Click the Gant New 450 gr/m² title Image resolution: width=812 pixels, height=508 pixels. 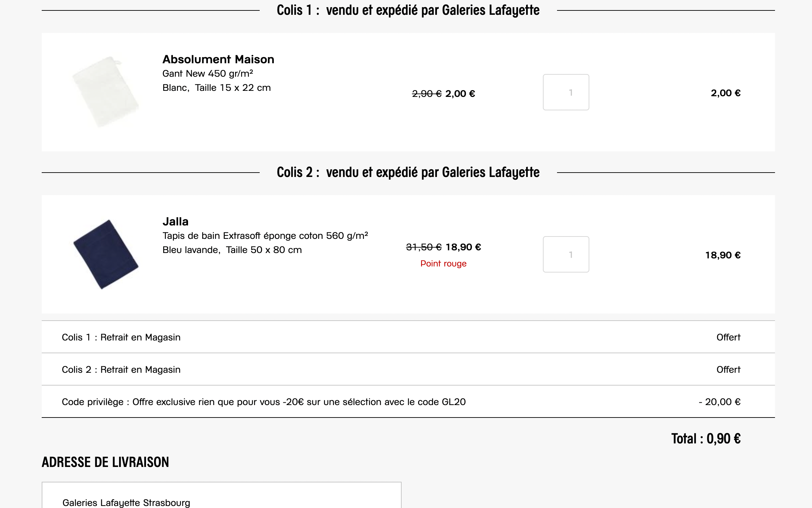coord(208,73)
